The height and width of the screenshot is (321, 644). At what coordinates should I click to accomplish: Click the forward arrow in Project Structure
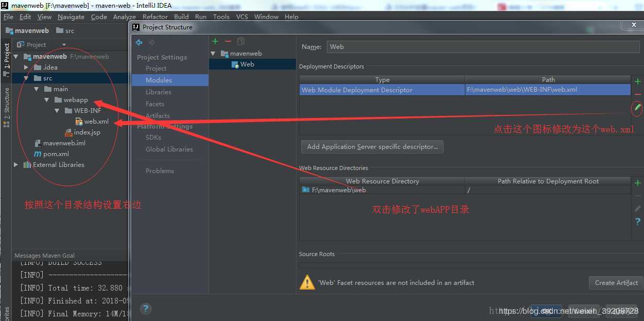click(152, 42)
